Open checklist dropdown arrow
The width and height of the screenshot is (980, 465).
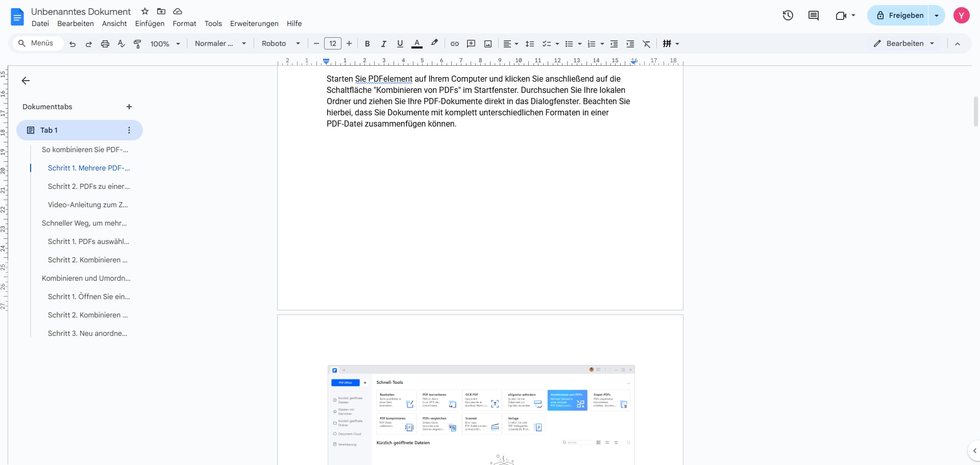(557, 44)
